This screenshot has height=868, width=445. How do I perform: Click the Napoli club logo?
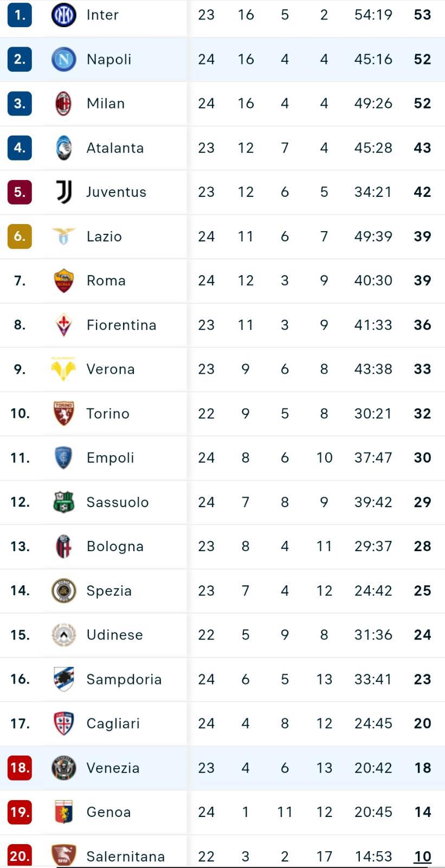click(63, 59)
